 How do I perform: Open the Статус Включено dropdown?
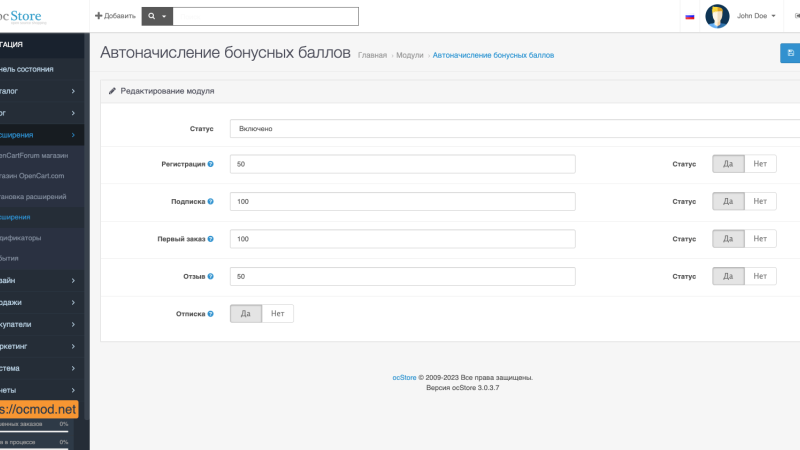(x=515, y=129)
